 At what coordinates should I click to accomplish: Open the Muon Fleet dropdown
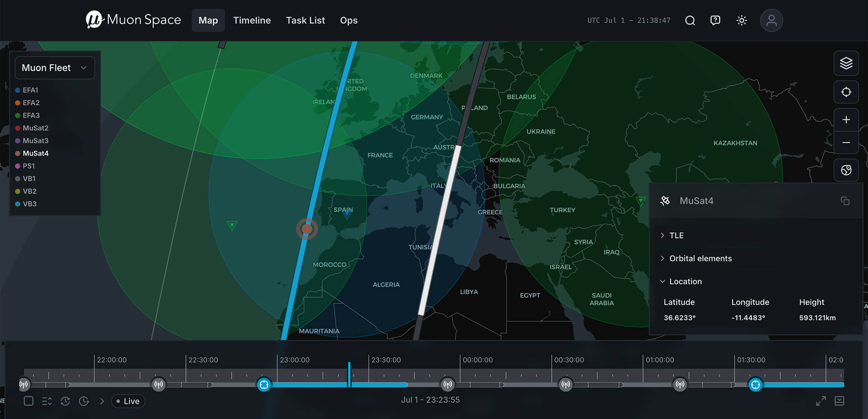pos(55,68)
